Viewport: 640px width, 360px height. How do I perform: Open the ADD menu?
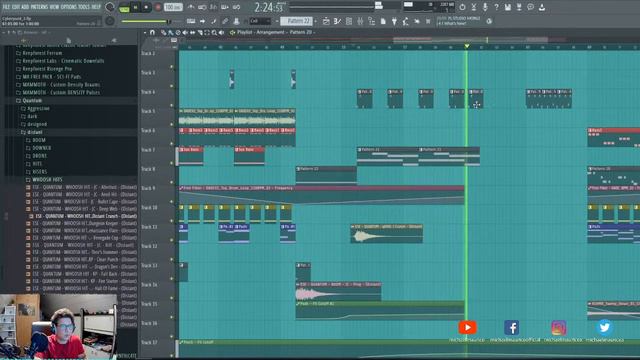click(x=26, y=7)
